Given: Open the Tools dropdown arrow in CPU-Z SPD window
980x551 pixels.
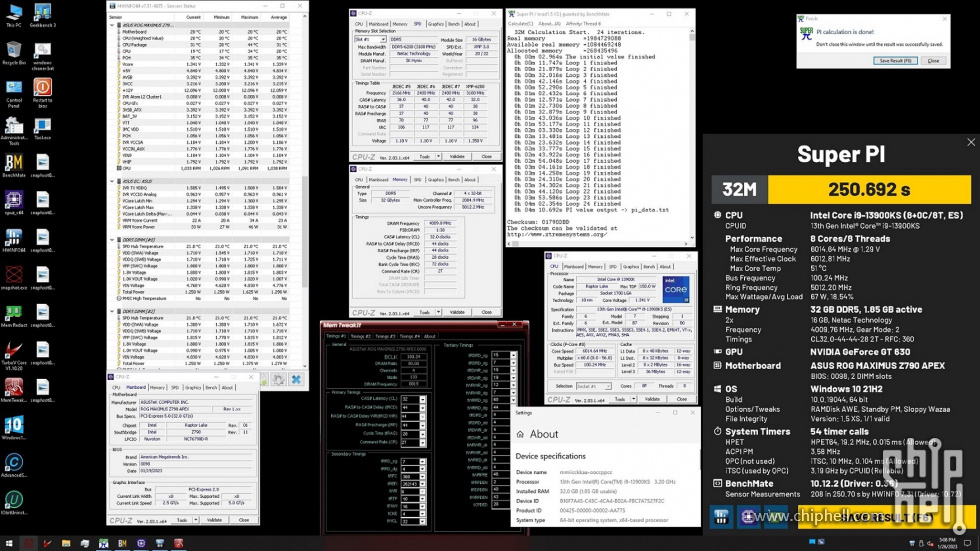Looking at the screenshot, I should pyautogui.click(x=438, y=156).
